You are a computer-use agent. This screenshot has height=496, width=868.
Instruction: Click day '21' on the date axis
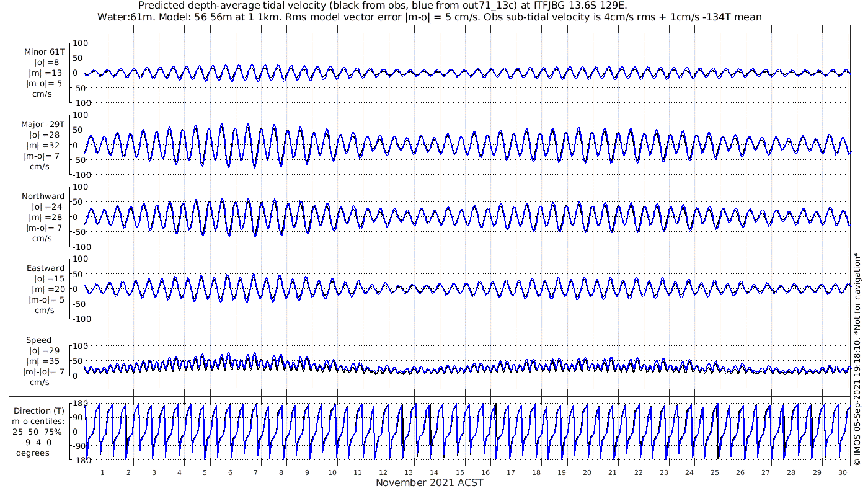coord(613,472)
